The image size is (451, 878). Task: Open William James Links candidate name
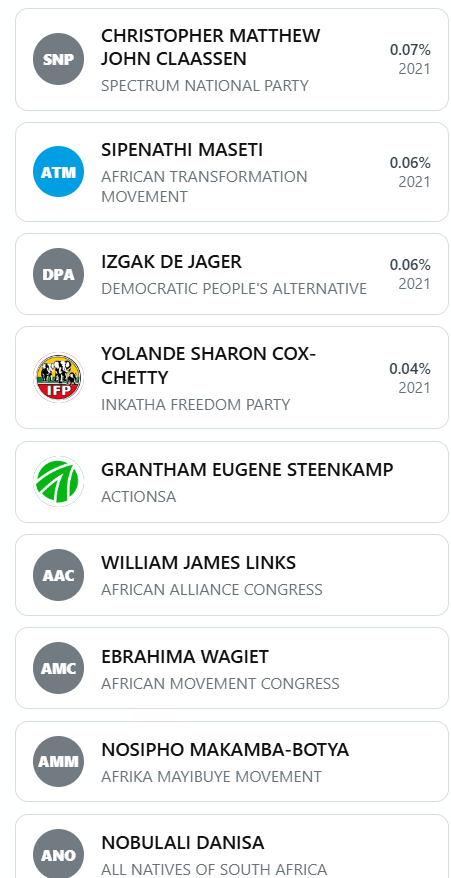point(198,563)
